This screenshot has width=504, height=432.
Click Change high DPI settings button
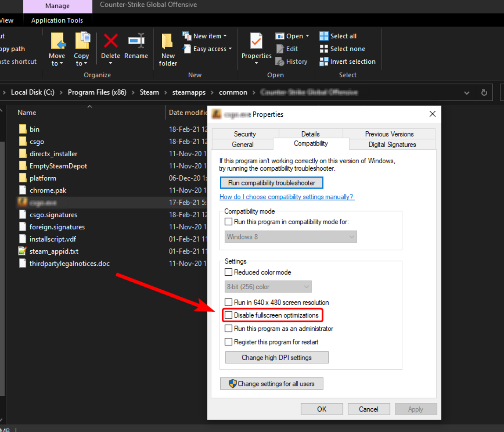click(277, 358)
